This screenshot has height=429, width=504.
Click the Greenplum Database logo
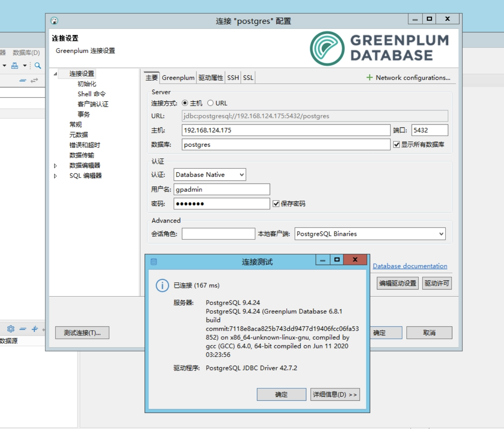380,48
